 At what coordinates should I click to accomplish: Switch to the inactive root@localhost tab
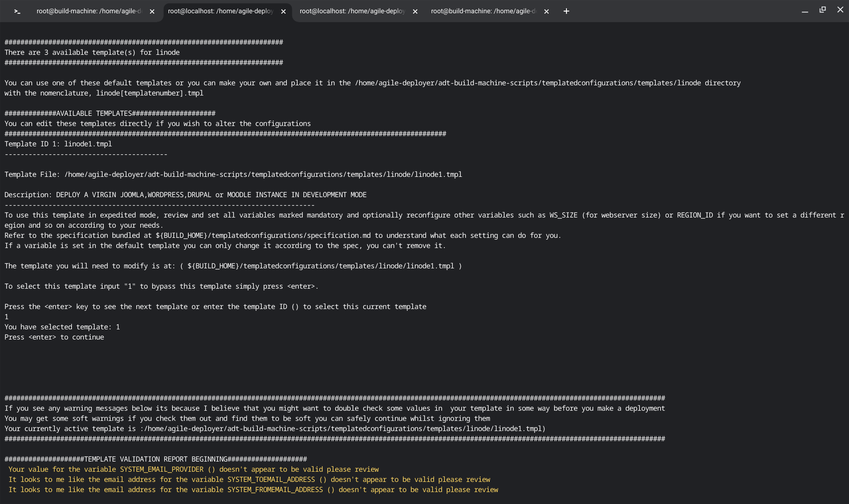click(352, 11)
